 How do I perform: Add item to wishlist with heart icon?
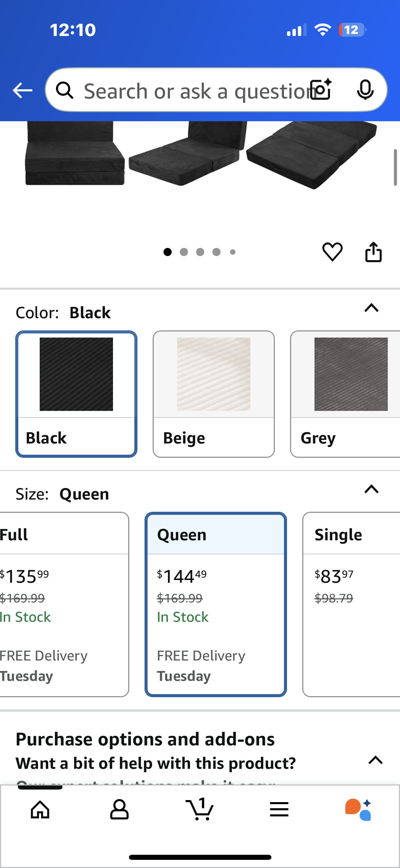[x=332, y=252]
